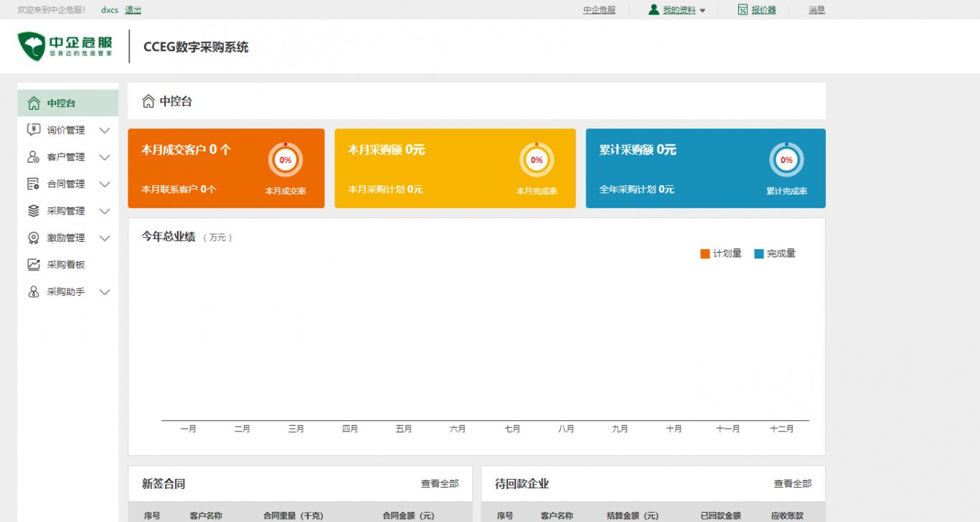Click the 合同管理 document icon
The image size is (980, 522).
point(34,184)
